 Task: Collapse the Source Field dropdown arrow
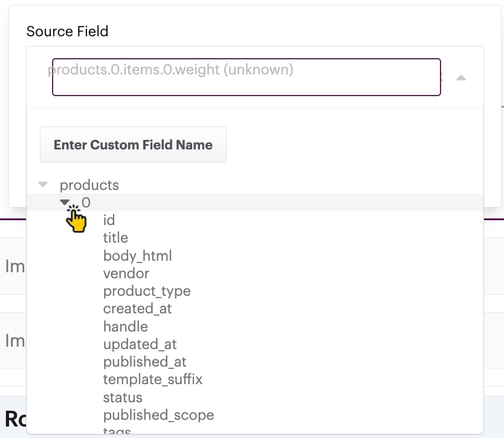click(461, 78)
